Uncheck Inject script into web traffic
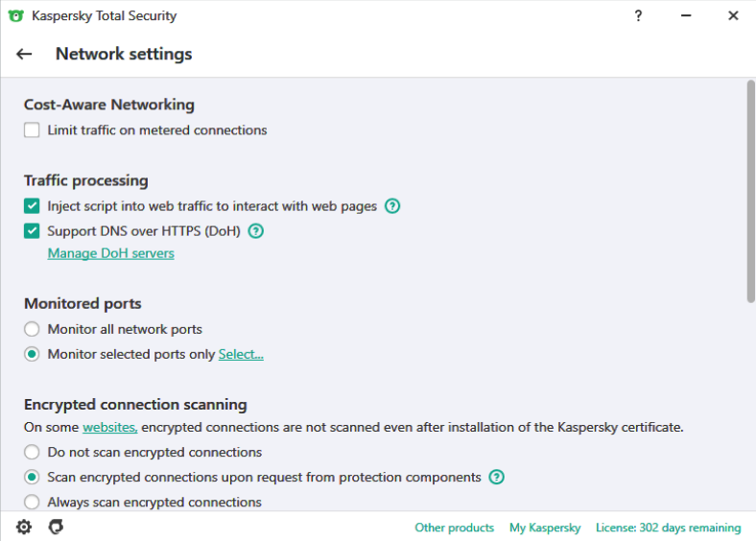This screenshot has height=541, width=756. pos(32,206)
